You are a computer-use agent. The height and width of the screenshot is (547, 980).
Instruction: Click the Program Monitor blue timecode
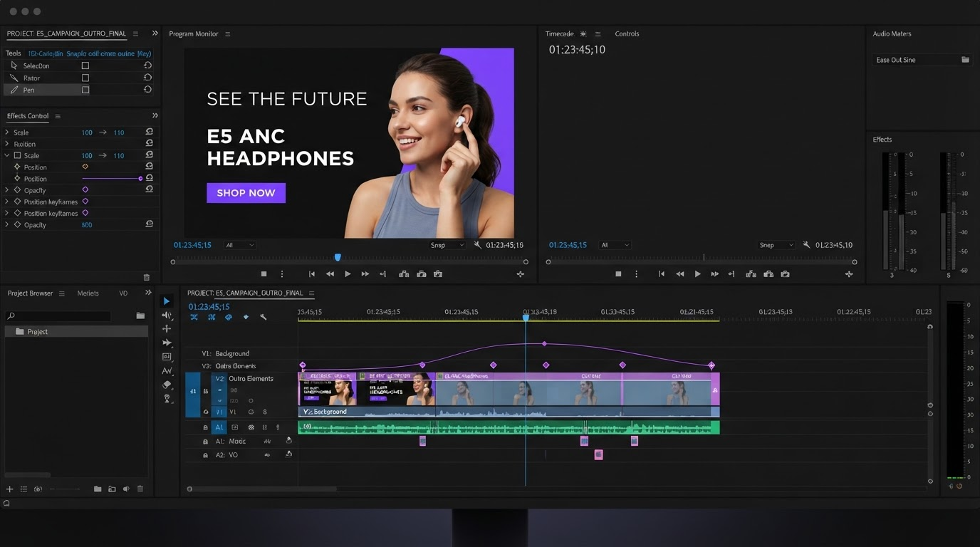(192, 245)
